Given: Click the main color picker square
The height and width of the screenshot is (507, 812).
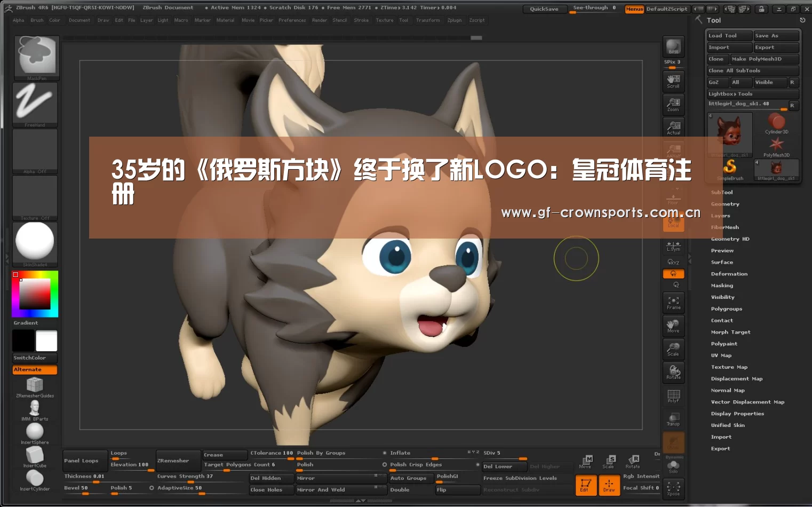Looking at the screenshot, I should [x=35, y=294].
